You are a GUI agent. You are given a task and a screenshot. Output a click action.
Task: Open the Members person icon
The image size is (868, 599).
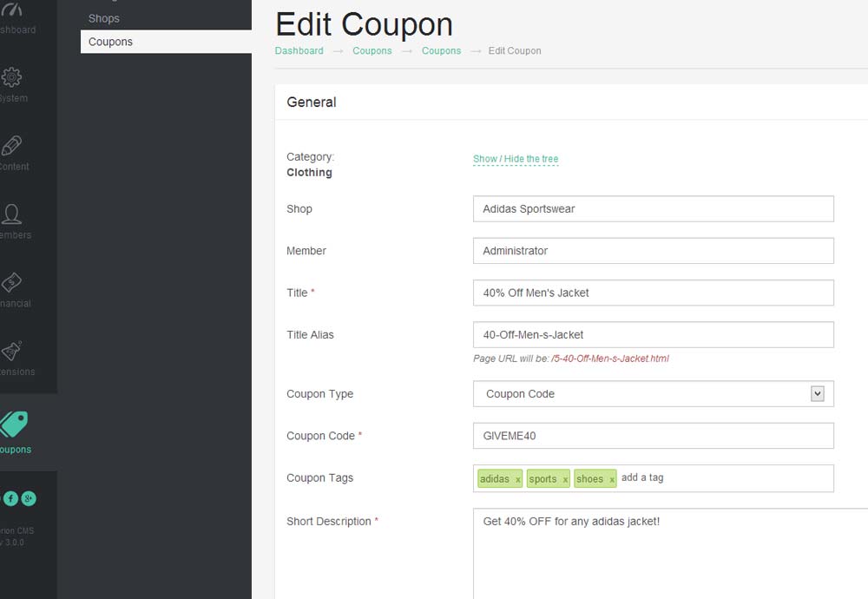[x=11, y=214]
